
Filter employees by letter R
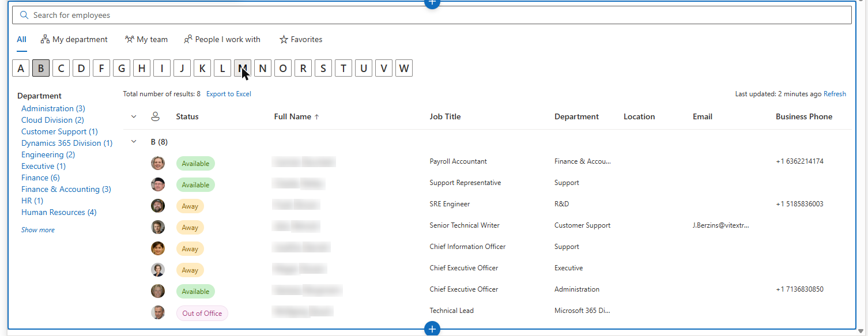(x=303, y=69)
